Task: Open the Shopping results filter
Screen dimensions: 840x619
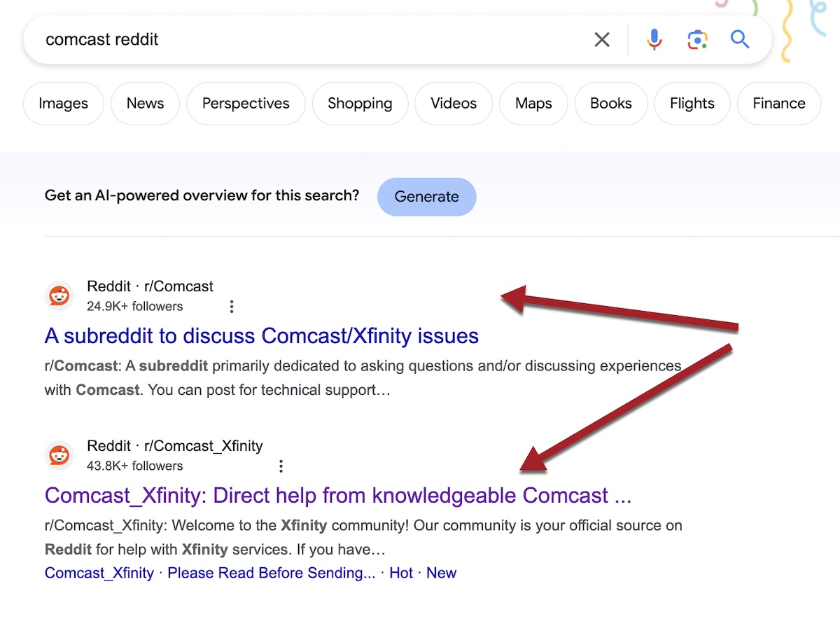Action: 360,104
